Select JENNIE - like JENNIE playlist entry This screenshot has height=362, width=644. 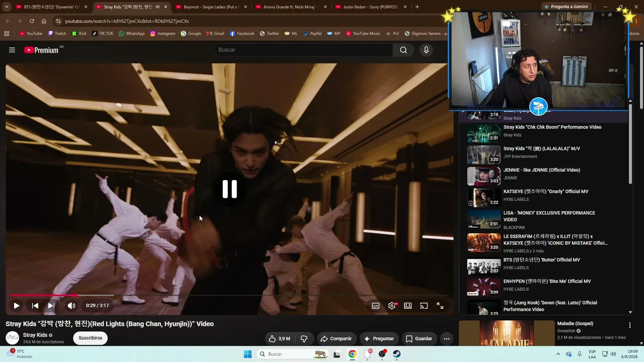pyautogui.click(x=543, y=176)
